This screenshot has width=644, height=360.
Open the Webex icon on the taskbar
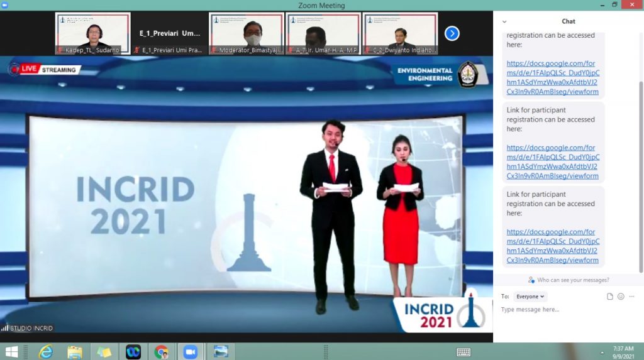tap(133, 352)
